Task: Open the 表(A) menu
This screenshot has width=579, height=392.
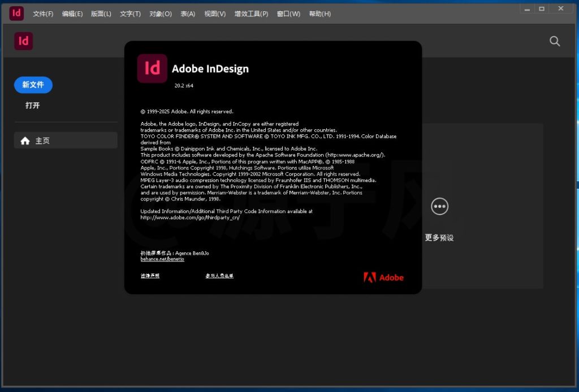Action: (188, 14)
